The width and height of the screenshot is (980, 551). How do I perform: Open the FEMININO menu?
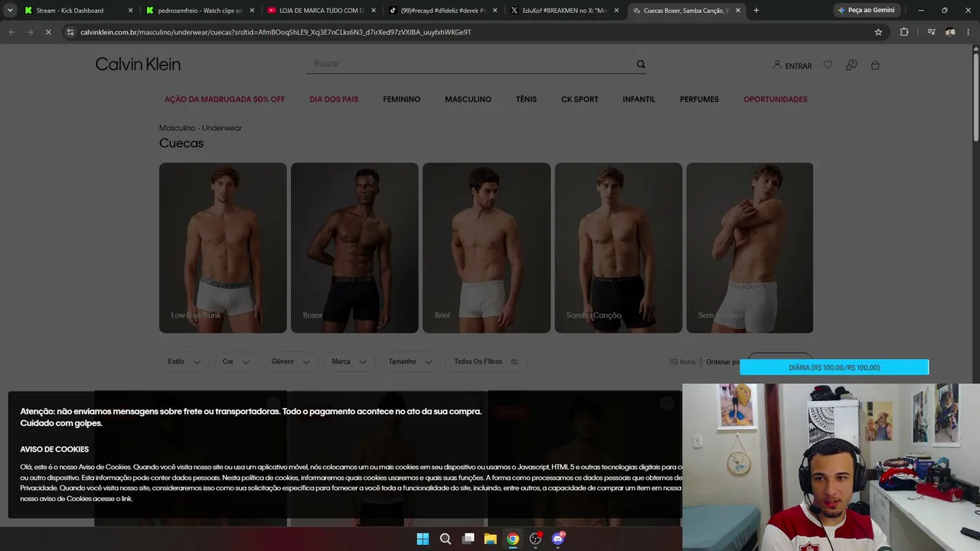point(402,99)
